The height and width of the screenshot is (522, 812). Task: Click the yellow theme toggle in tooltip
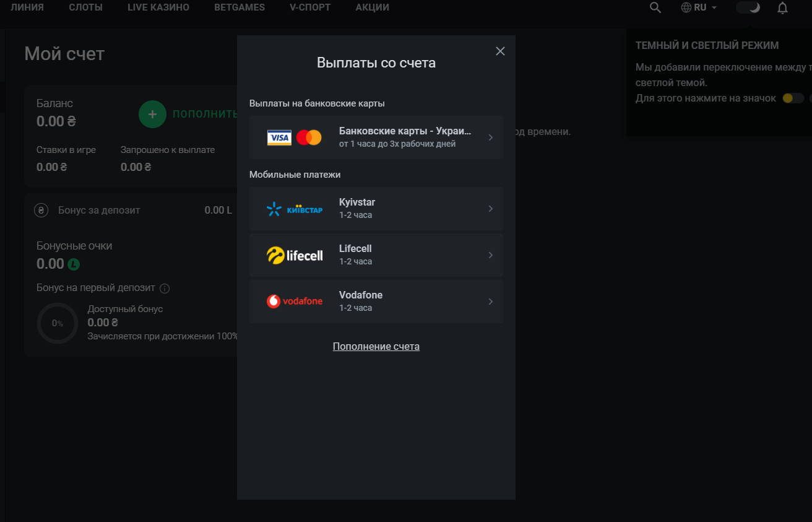pos(792,98)
